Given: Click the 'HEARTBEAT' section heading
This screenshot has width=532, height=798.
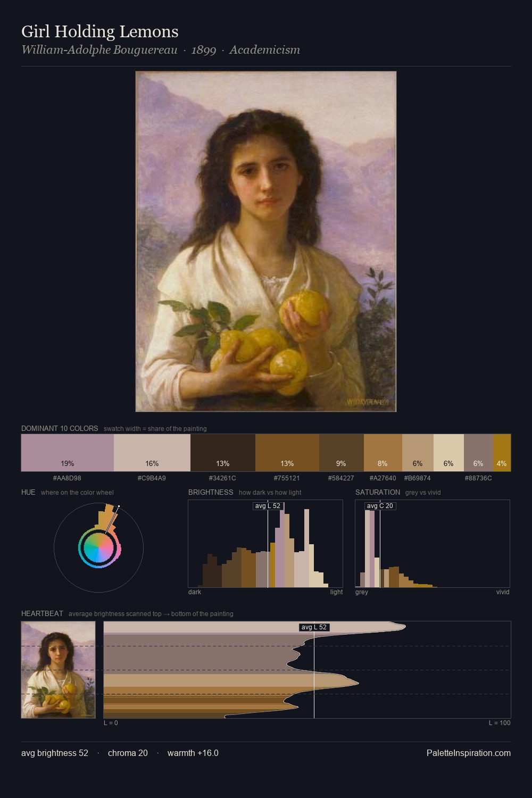Looking at the screenshot, I should pyautogui.click(x=42, y=613).
